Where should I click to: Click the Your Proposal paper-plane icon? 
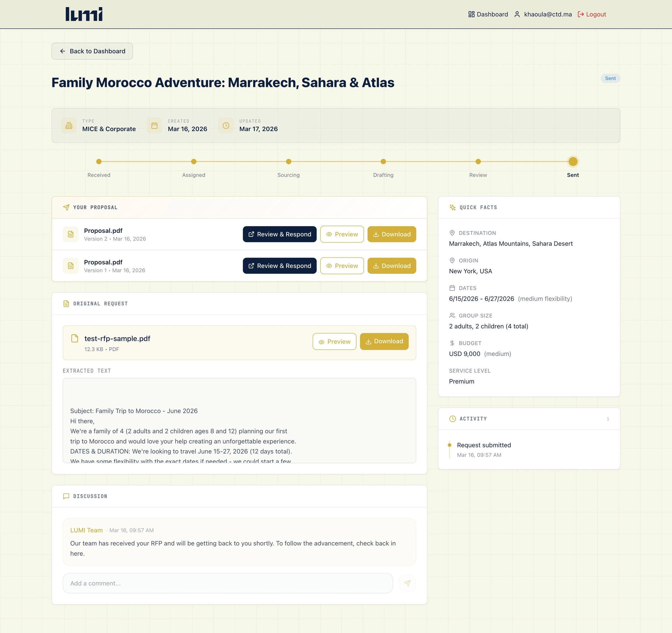(66, 207)
